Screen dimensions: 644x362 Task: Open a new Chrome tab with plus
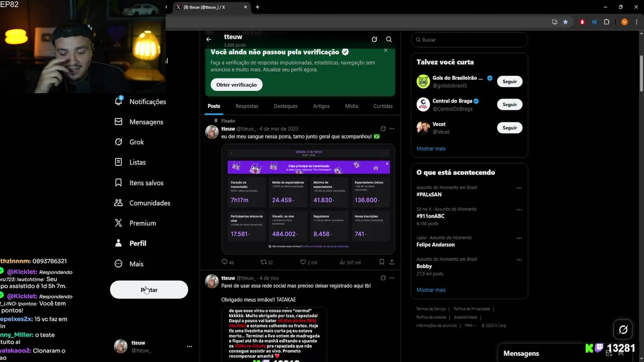point(258,7)
